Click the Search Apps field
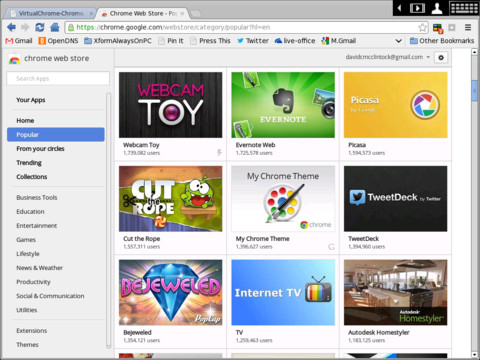Screen dimensions: 480x360 (x=58, y=79)
